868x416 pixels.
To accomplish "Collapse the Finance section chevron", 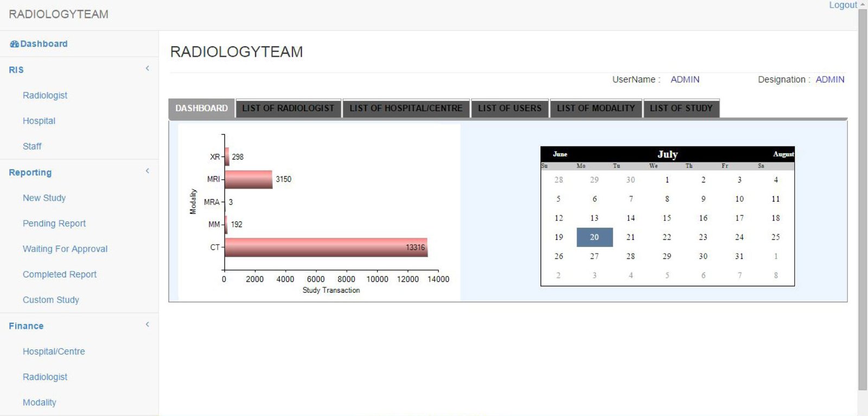I will point(147,325).
